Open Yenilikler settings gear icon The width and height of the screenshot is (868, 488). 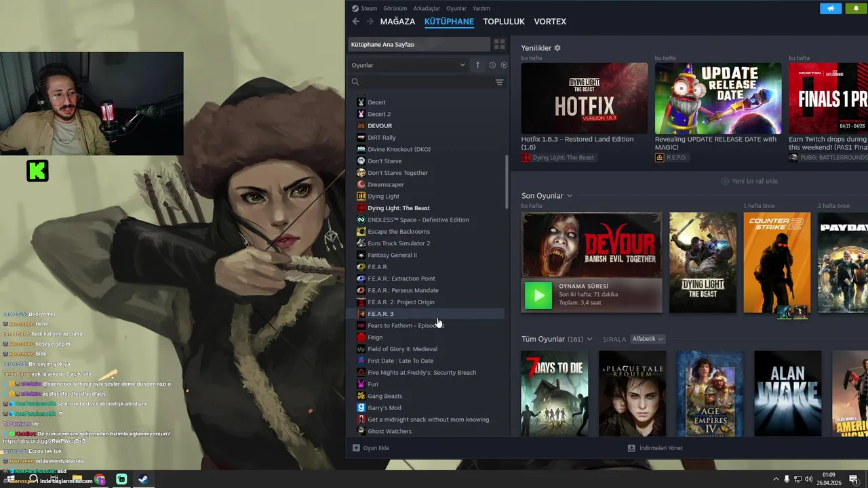(x=557, y=48)
